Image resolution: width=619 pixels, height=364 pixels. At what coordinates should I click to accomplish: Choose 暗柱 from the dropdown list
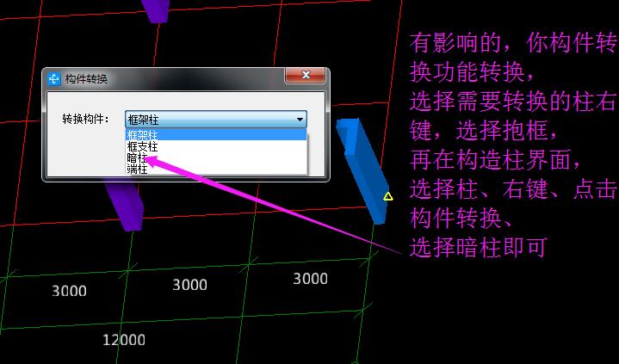tap(216, 158)
